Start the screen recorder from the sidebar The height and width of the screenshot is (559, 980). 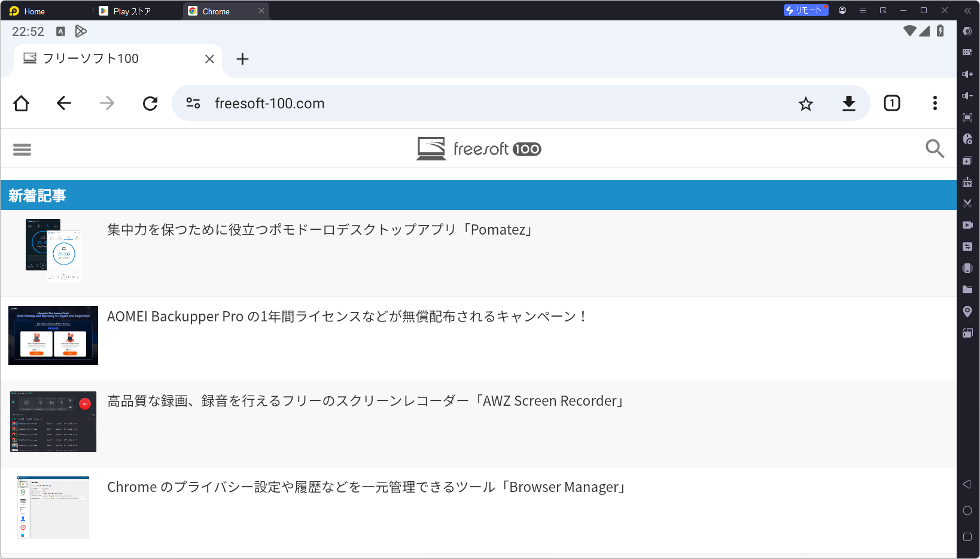(x=967, y=224)
